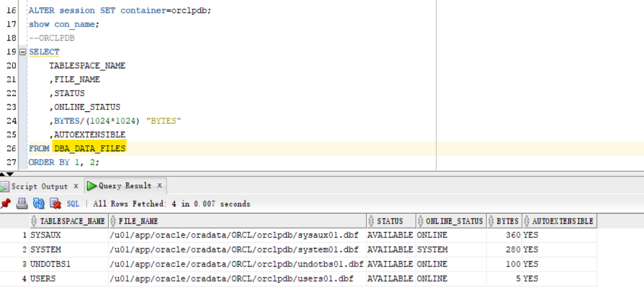This screenshot has height=295, width=644.
Task: Sort by FILE_NAME column header
Action: 237,221
